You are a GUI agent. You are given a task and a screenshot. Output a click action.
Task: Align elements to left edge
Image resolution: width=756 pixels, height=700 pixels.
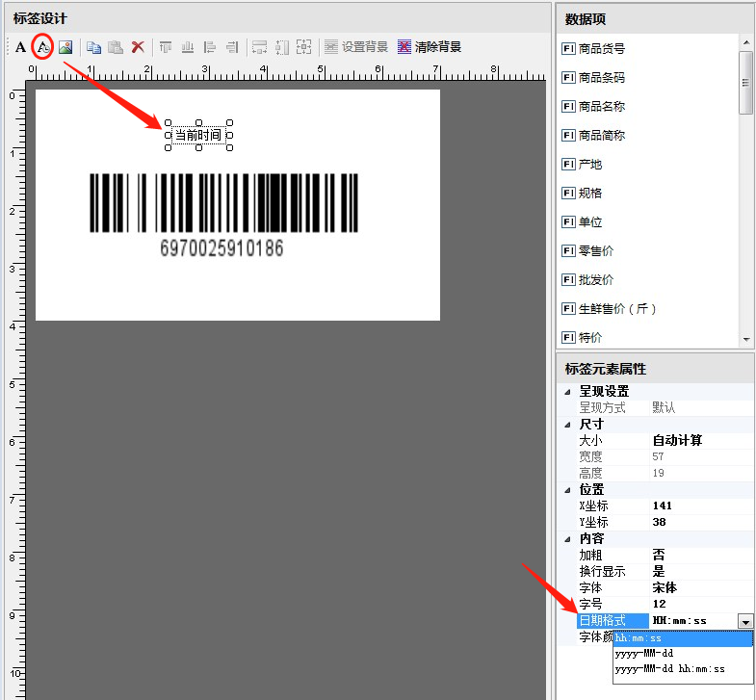[x=210, y=47]
